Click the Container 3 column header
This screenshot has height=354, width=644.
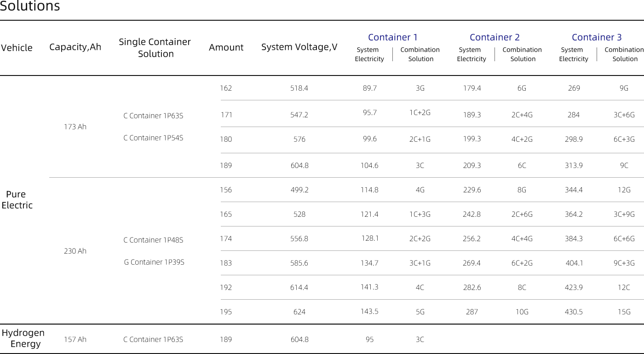tap(597, 37)
